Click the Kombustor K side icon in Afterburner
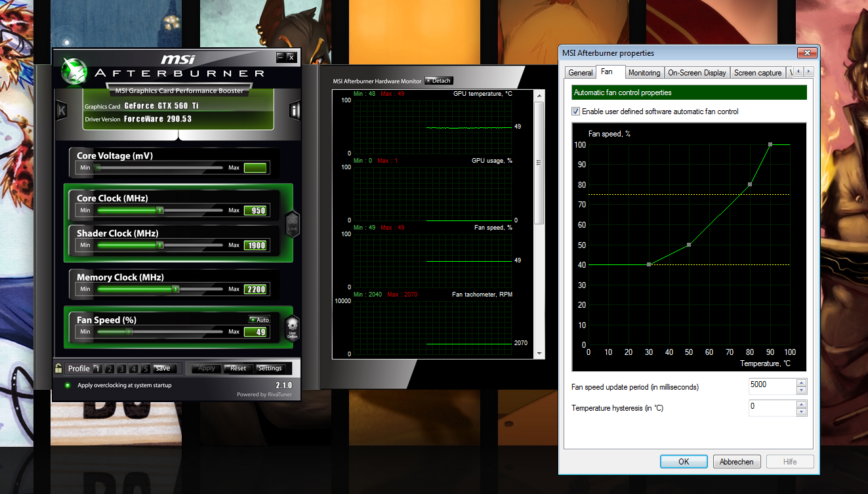Screen dimensions: 868x494 pos(61,110)
